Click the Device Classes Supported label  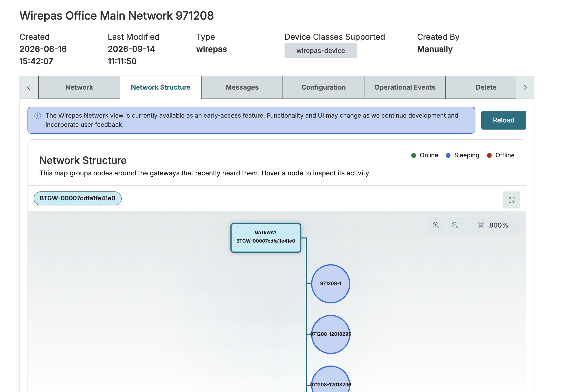coord(335,37)
